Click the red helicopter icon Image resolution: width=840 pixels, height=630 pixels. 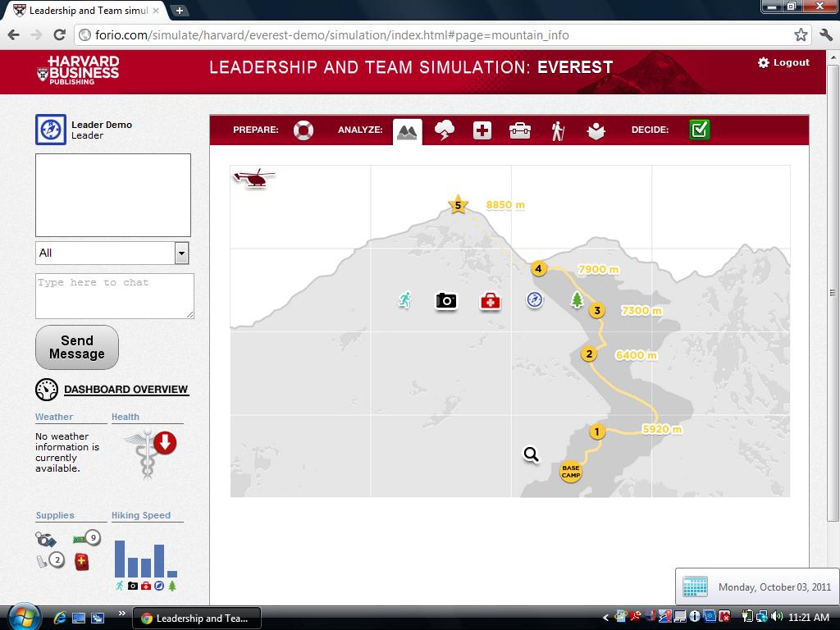[254, 178]
